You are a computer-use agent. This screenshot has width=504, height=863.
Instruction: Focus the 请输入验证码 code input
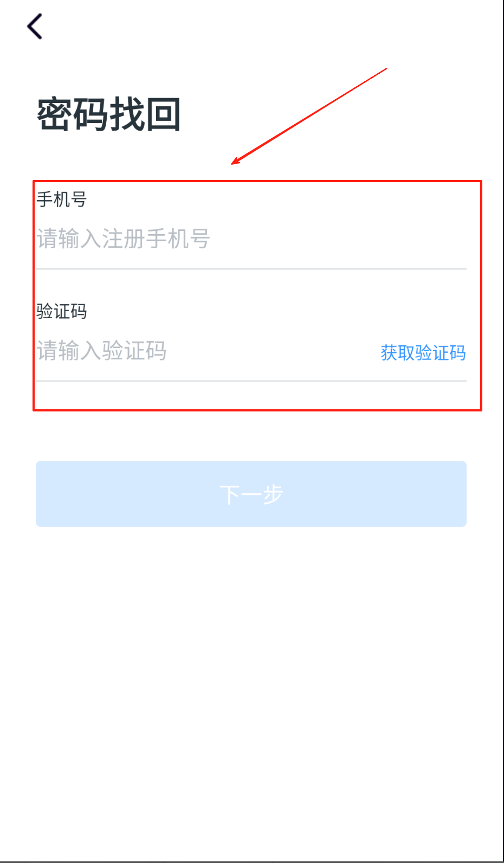click(206, 351)
